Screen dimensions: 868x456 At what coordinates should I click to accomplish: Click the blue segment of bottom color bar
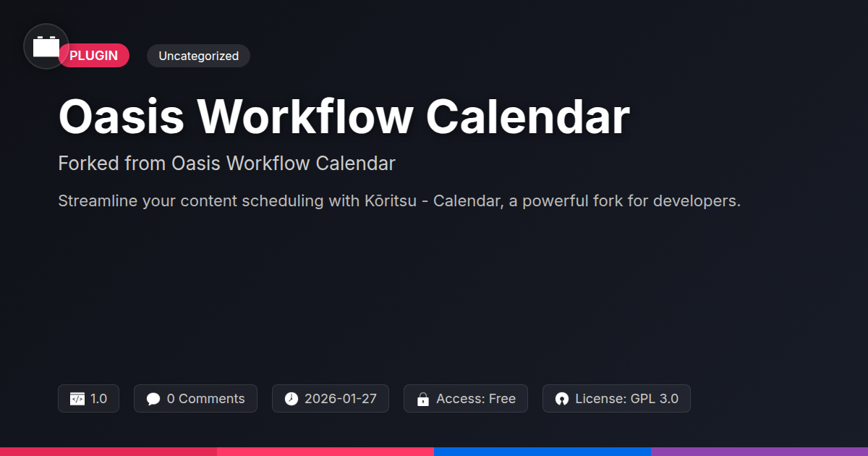click(542, 451)
